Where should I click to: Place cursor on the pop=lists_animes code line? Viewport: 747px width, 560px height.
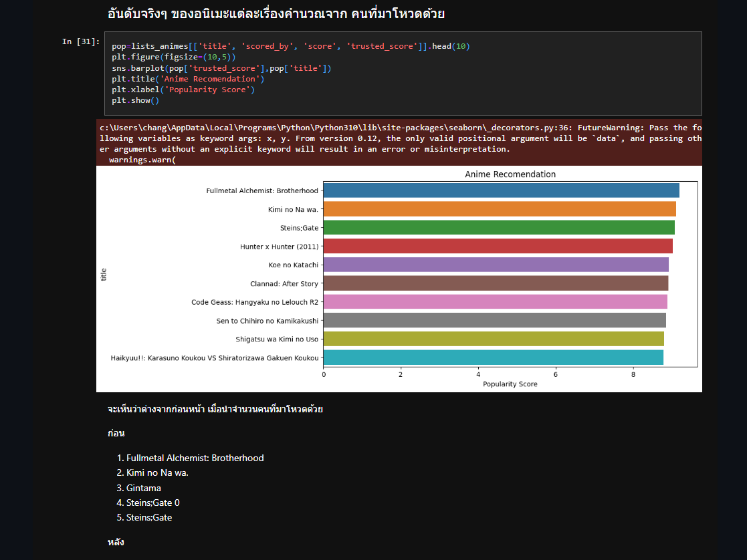pyautogui.click(x=291, y=46)
